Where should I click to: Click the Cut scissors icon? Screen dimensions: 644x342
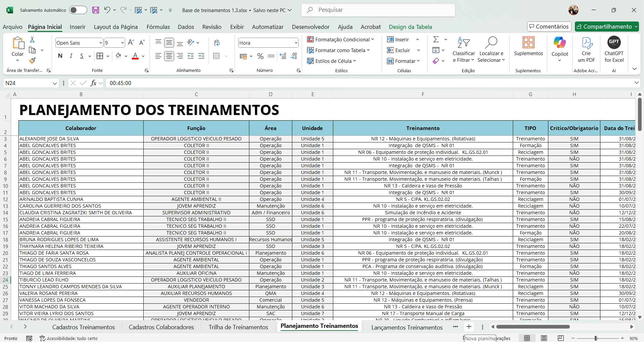point(32,40)
